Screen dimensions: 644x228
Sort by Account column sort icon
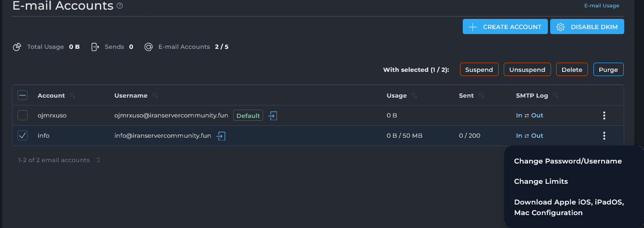[x=73, y=96]
